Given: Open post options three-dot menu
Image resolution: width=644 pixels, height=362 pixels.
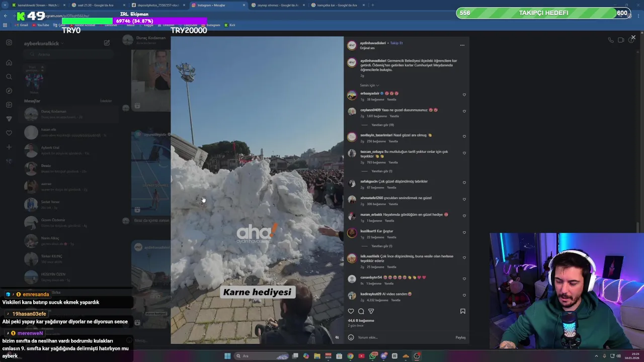Looking at the screenshot, I should click(462, 45).
